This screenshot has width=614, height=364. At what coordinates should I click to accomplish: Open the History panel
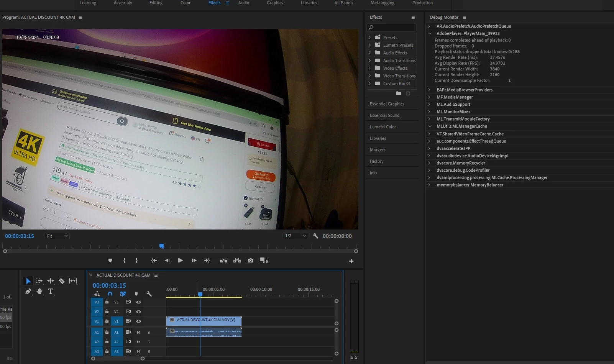(x=376, y=161)
